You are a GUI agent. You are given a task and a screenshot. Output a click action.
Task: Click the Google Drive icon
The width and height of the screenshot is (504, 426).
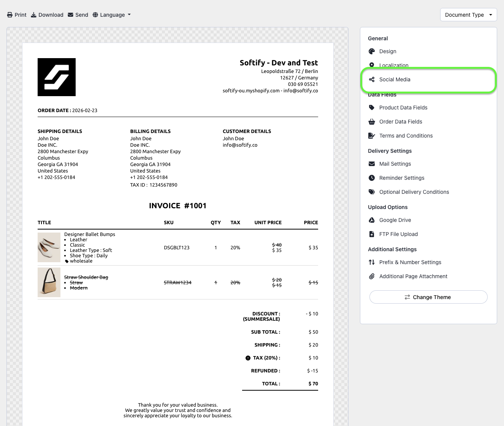coord(372,220)
